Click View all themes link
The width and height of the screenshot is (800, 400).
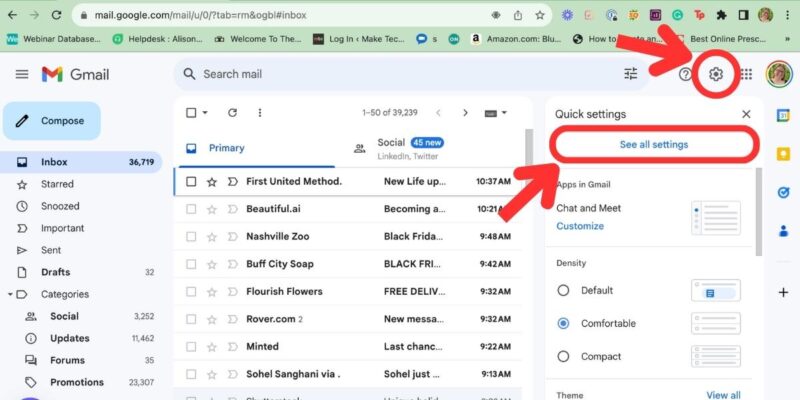pos(723,395)
